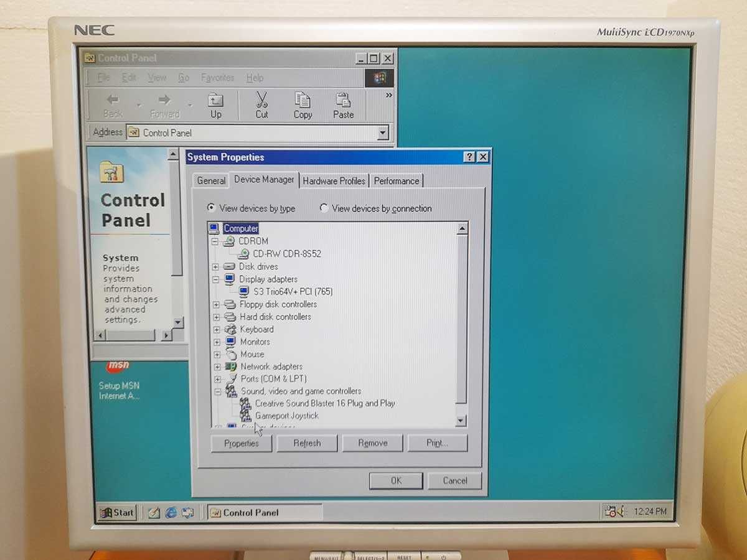The image size is (747, 560).
Task: Select the S3 Trio64V+ PCI adapter icon
Action: [x=244, y=291]
